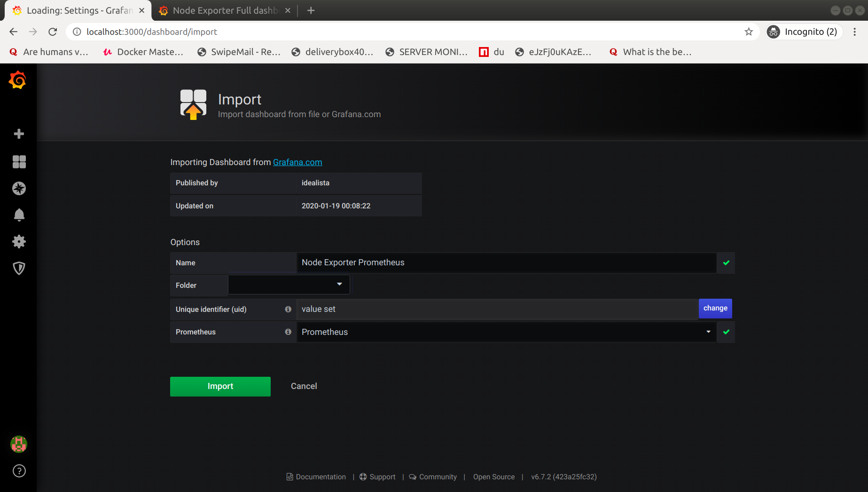The width and height of the screenshot is (868, 492).
Task: Reload the page with the refresh icon
Action: pos(53,32)
